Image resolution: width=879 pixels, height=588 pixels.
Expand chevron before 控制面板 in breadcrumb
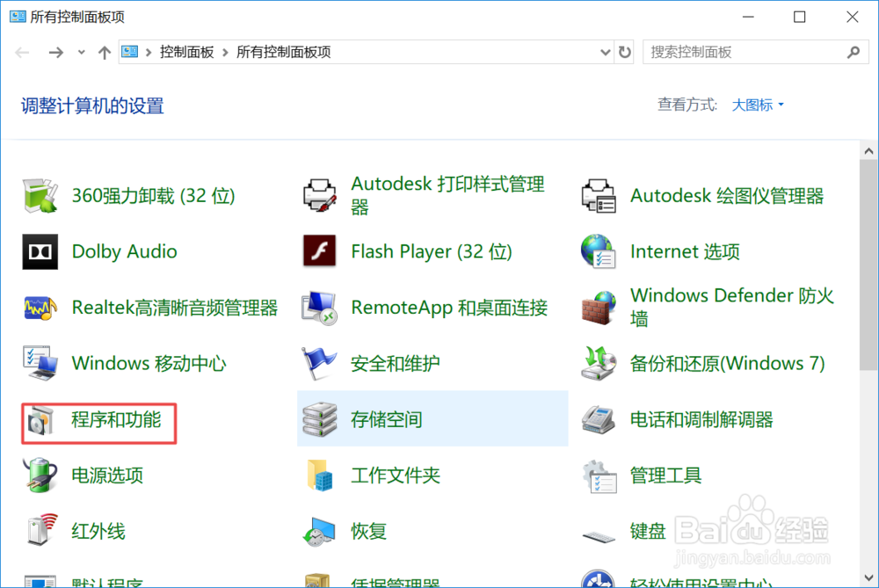pyautogui.click(x=149, y=52)
